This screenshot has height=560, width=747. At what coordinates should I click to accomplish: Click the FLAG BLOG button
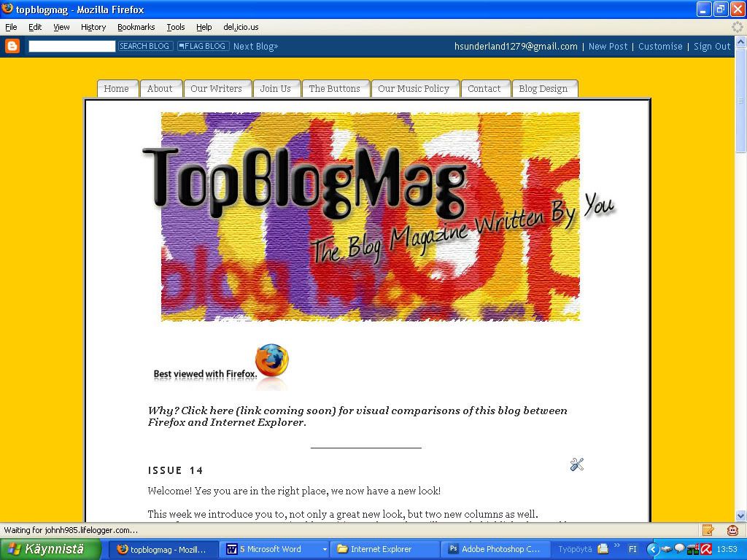[203, 46]
